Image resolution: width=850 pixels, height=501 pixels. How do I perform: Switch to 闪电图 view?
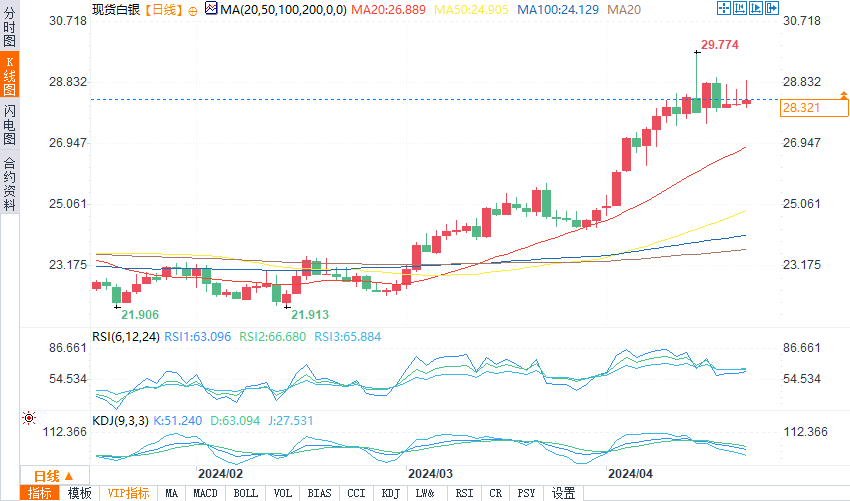tap(9, 124)
